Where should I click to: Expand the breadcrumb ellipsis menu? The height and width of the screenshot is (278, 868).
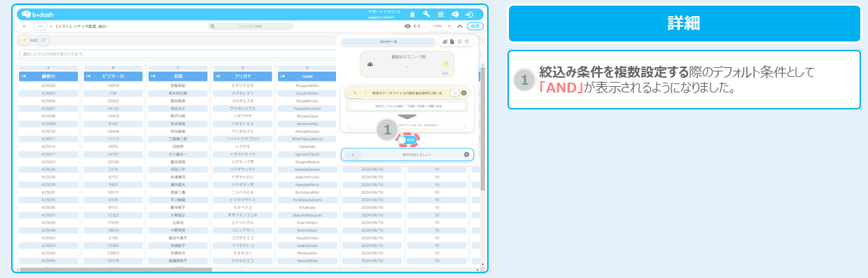coord(40,26)
